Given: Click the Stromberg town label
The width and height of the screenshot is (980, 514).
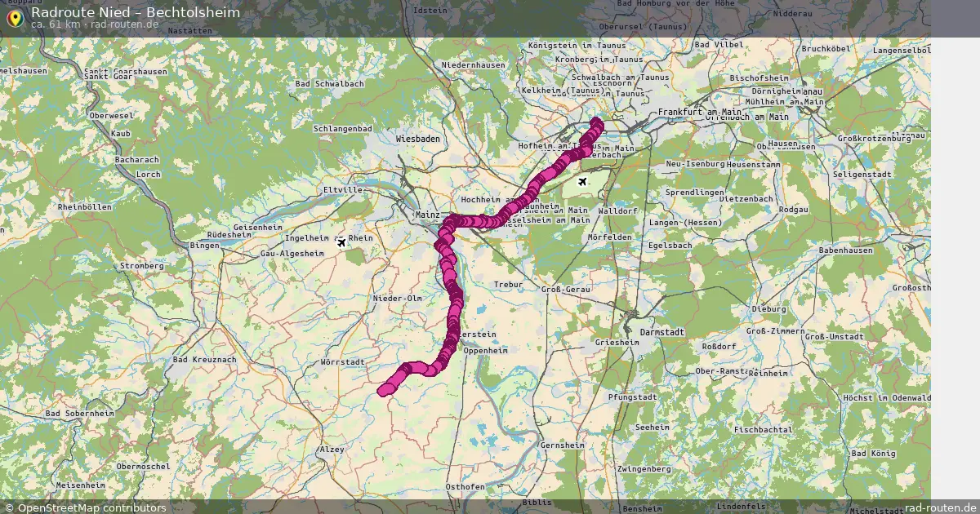Looking at the screenshot, I should [141, 266].
